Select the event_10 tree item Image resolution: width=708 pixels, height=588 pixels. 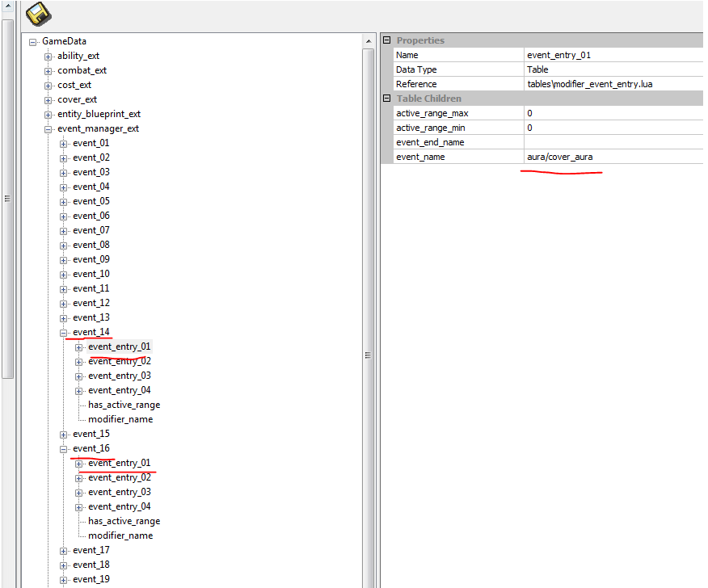[x=91, y=274]
